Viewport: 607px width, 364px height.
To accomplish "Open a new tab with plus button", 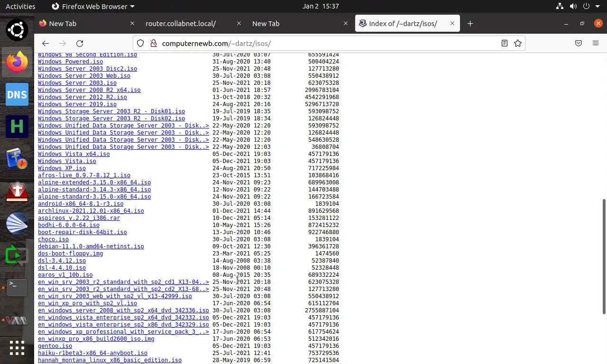I will (x=470, y=23).
